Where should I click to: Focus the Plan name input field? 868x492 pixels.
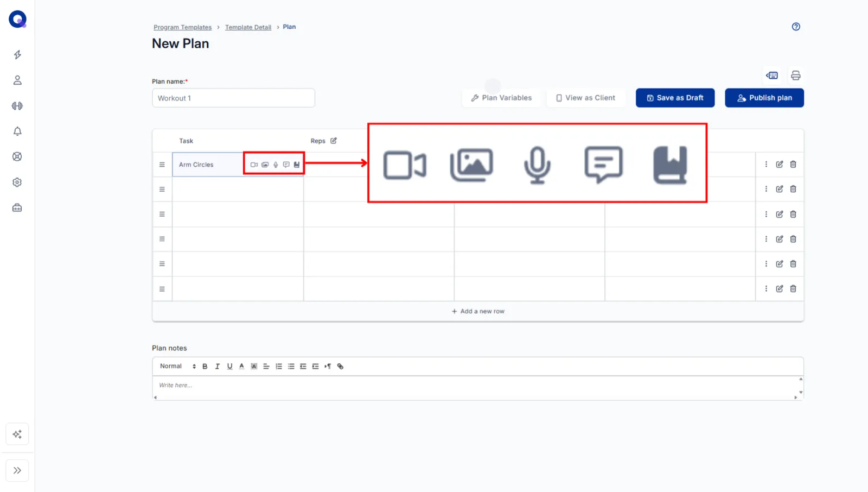pyautogui.click(x=233, y=98)
